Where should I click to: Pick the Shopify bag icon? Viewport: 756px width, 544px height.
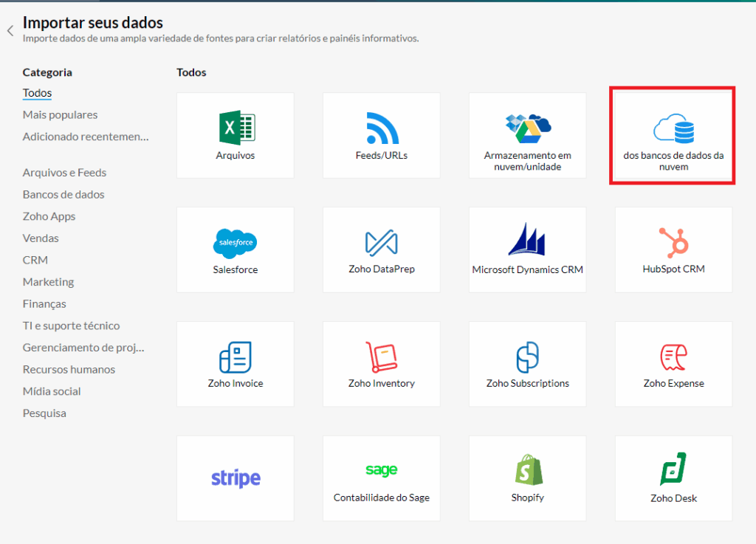point(529,469)
